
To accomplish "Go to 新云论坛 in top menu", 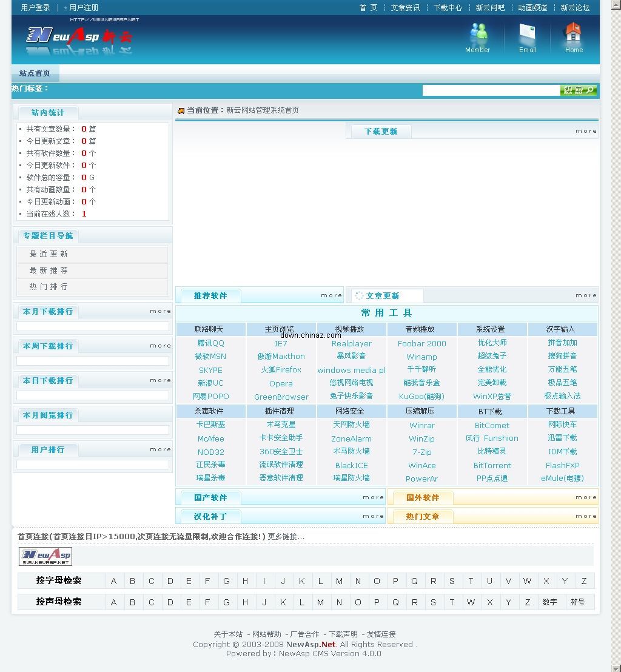I will [x=575, y=8].
